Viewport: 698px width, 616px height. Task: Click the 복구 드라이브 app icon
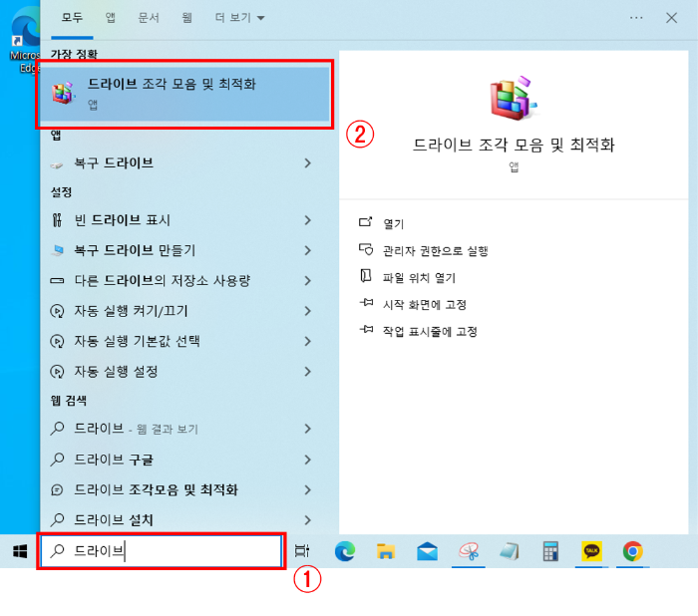(x=57, y=165)
